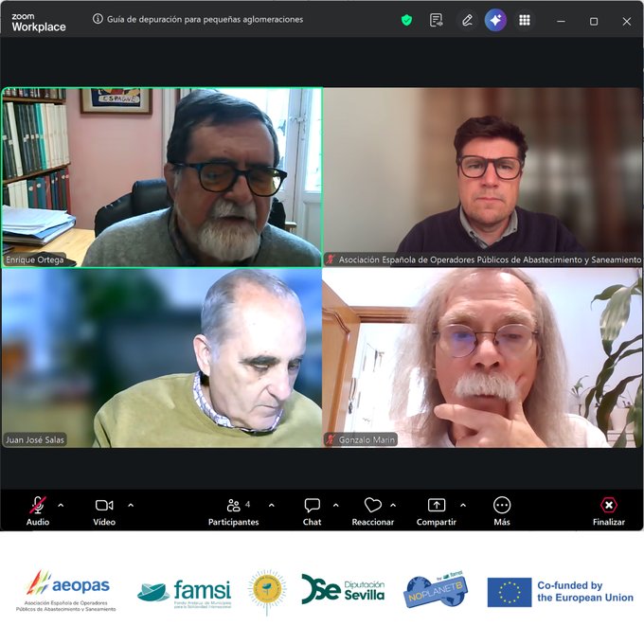Click the green encryption shield icon
Screen dimensions: 644x644
click(x=406, y=20)
